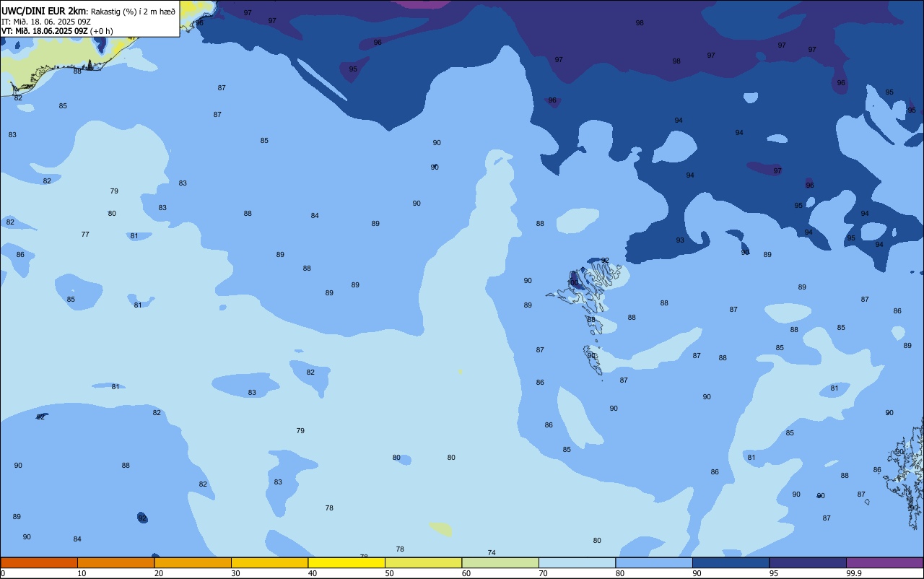Choose the 30–40 amber legend swatch
Screen dimensions: 924x579
[x=269, y=562]
